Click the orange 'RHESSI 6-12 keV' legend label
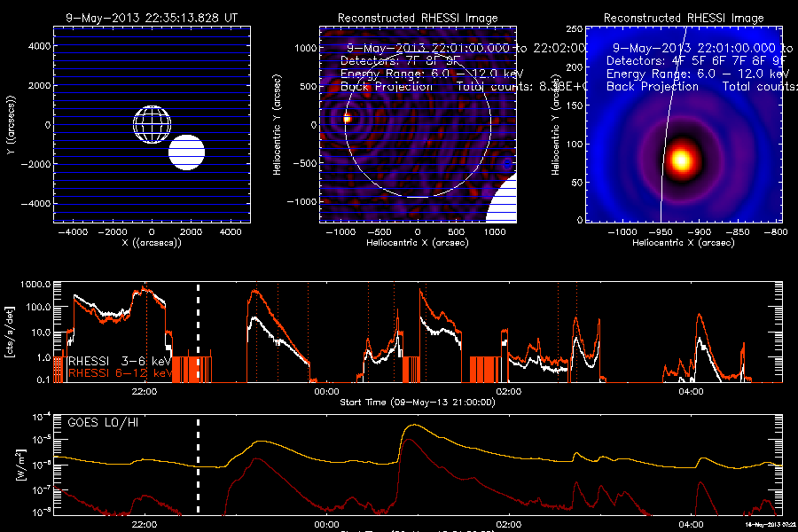Viewport: 798px width, 532px height. tap(120, 373)
